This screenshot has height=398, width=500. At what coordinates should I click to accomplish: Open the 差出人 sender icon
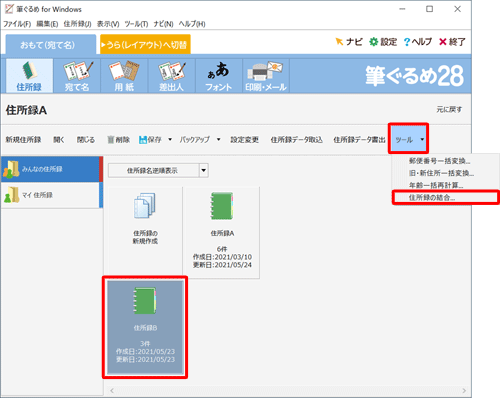172,76
